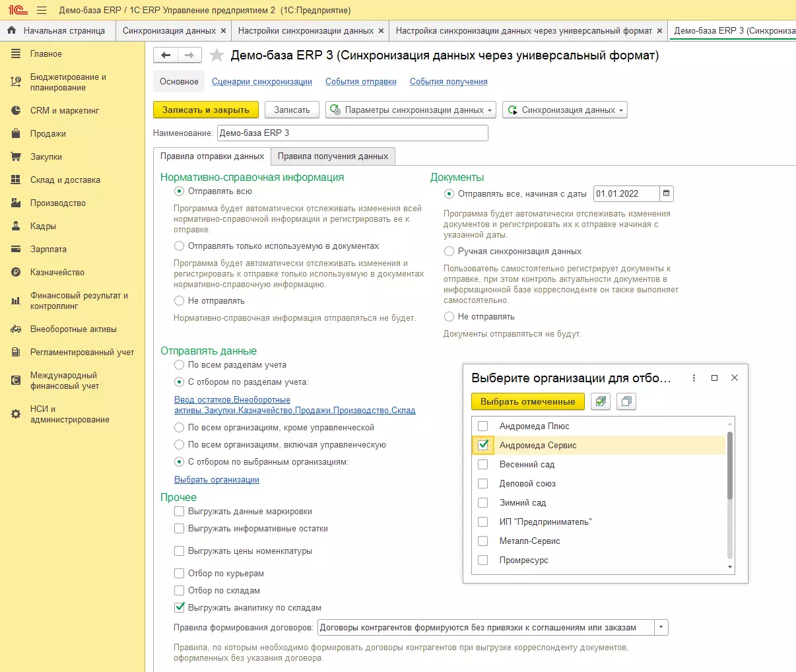Add page to favorites with the star
Screen dimensions: 796x672
click(x=216, y=55)
